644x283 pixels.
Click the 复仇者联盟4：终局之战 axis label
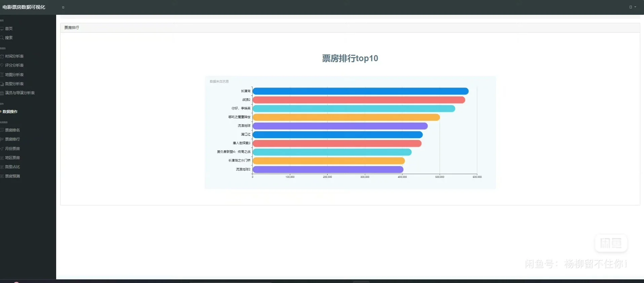(x=234, y=152)
